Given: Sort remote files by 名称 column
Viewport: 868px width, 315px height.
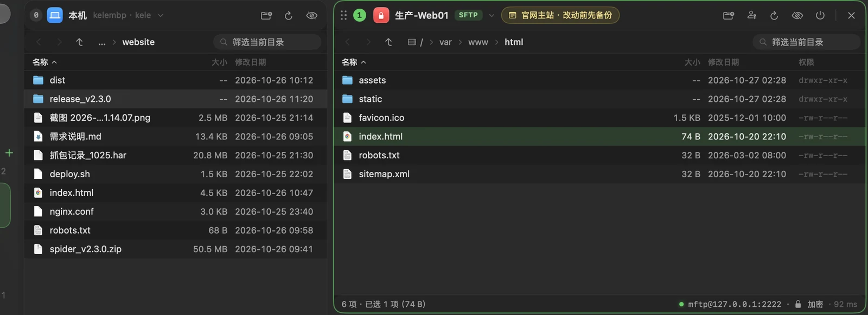Looking at the screenshot, I should pos(354,62).
